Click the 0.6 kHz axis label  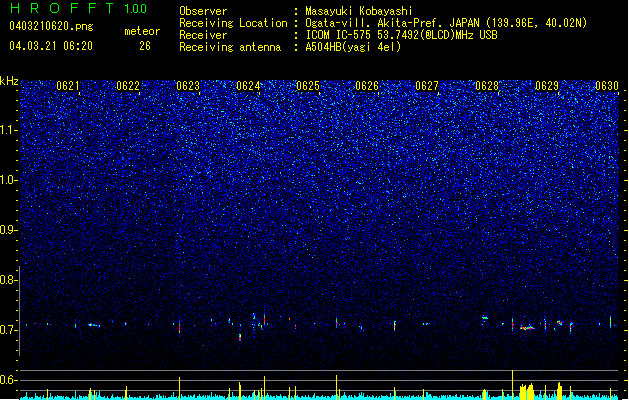tap(9, 380)
